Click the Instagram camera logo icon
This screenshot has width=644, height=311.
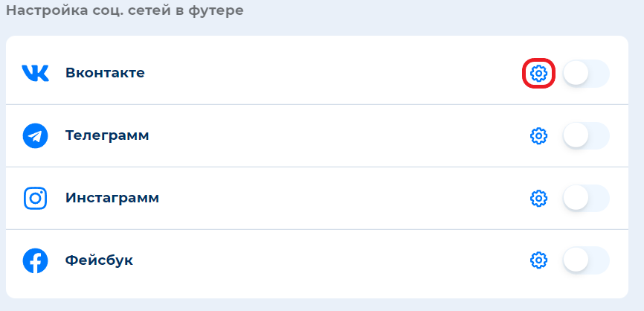[35, 199]
